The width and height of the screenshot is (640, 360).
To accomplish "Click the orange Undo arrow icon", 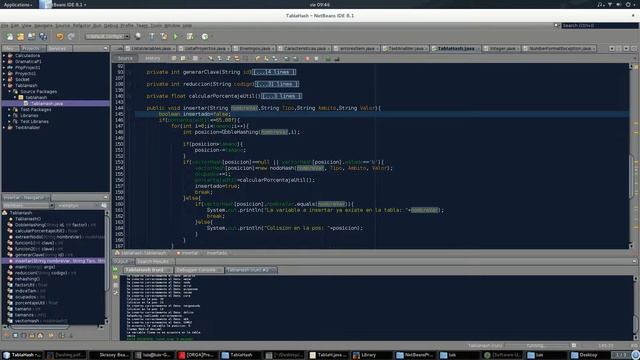I will tap(60, 37).
